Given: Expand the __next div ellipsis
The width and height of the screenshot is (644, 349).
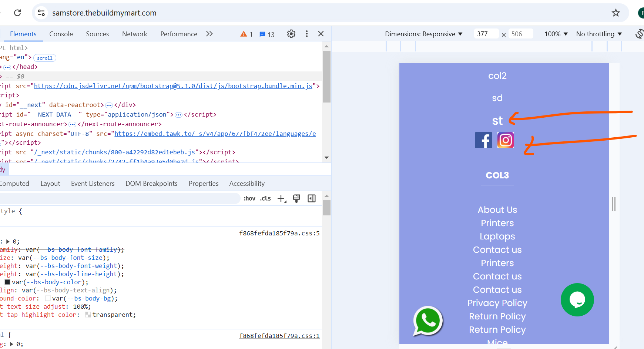Looking at the screenshot, I should [x=109, y=105].
